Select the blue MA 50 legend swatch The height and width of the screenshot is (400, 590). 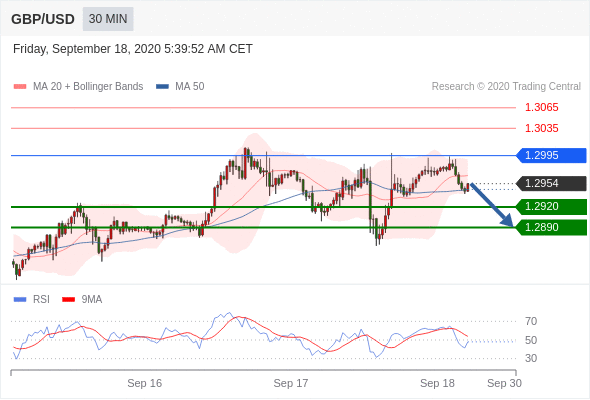pos(162,87)
